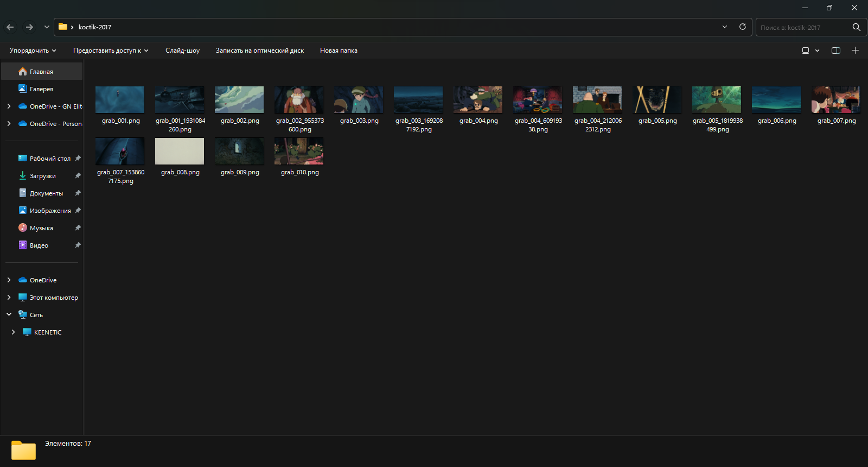868x467 pixels.
Task: Select grab_009.png thumbnail
Action: [x=239, y=151]
